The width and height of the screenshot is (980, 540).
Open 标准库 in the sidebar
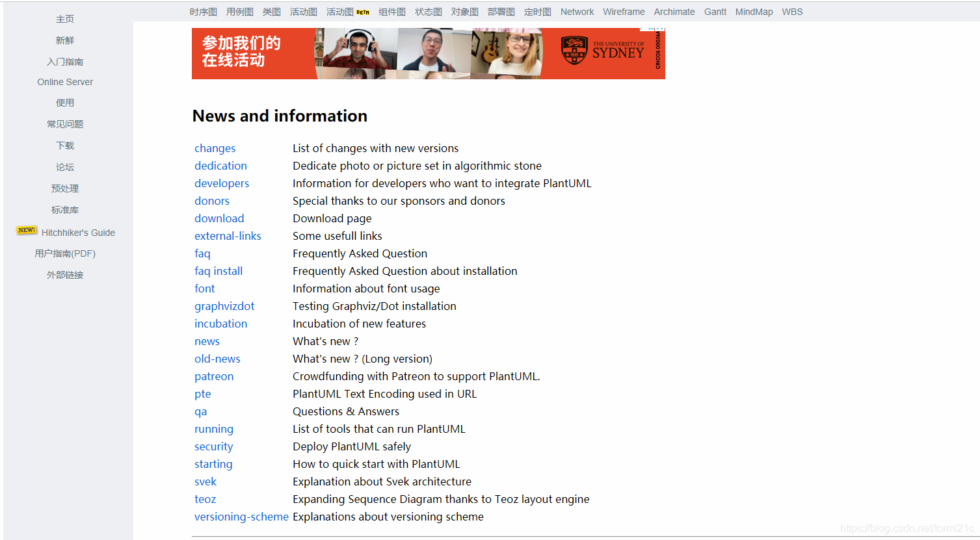point(65,210)
